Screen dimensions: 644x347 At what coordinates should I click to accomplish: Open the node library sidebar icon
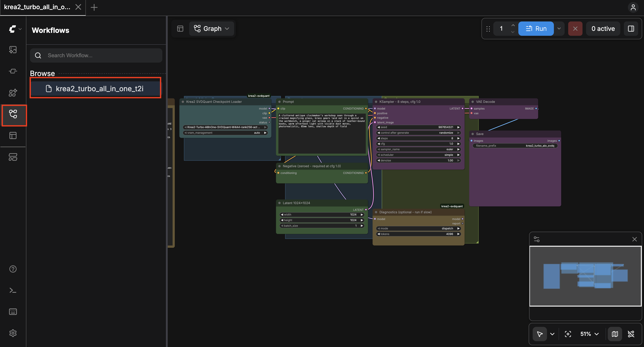13,71
